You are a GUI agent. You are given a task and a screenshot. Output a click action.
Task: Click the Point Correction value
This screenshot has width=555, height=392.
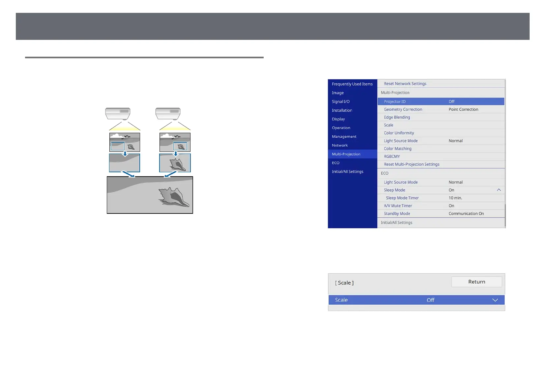[463, 109]
